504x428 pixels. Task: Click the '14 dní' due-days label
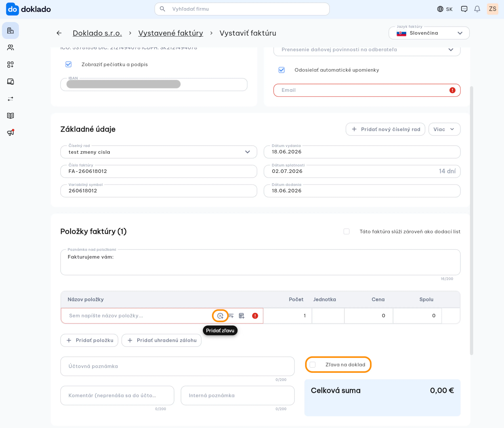click(x=447, y=171)
